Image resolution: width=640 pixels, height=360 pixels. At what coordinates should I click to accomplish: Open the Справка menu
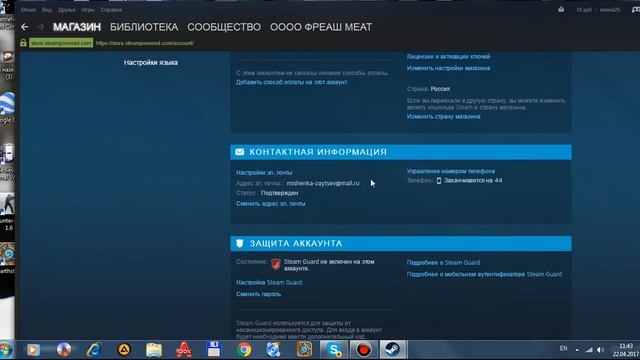(x=111, y=10)
